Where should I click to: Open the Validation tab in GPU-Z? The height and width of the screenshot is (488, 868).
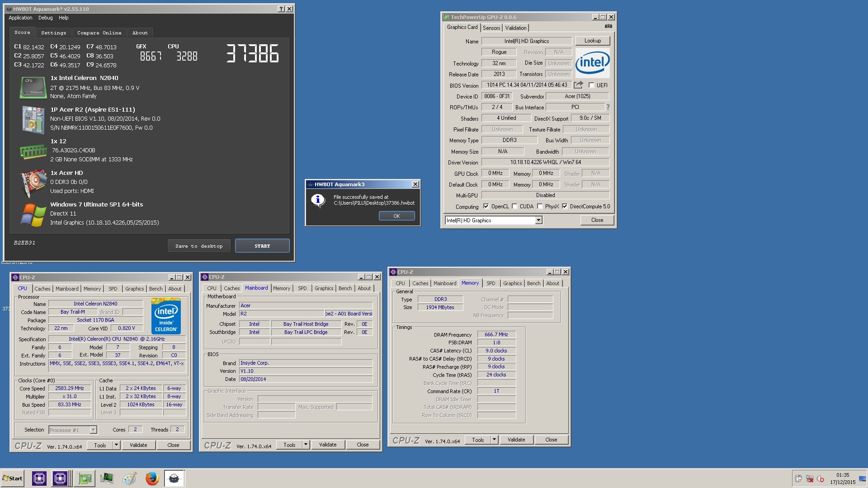click(515, 28)
